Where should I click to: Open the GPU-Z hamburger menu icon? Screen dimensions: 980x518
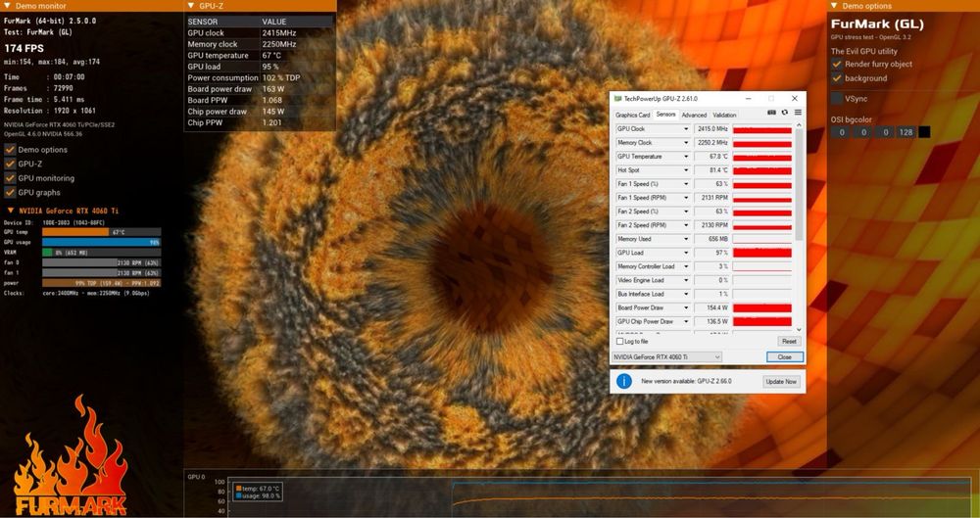click(798, 113)
